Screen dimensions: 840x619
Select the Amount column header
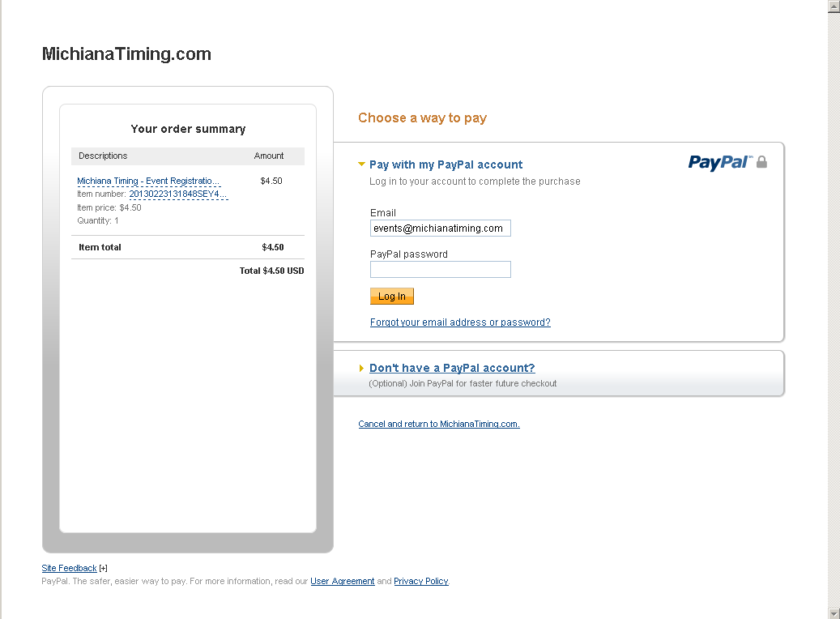coord(269,156)
